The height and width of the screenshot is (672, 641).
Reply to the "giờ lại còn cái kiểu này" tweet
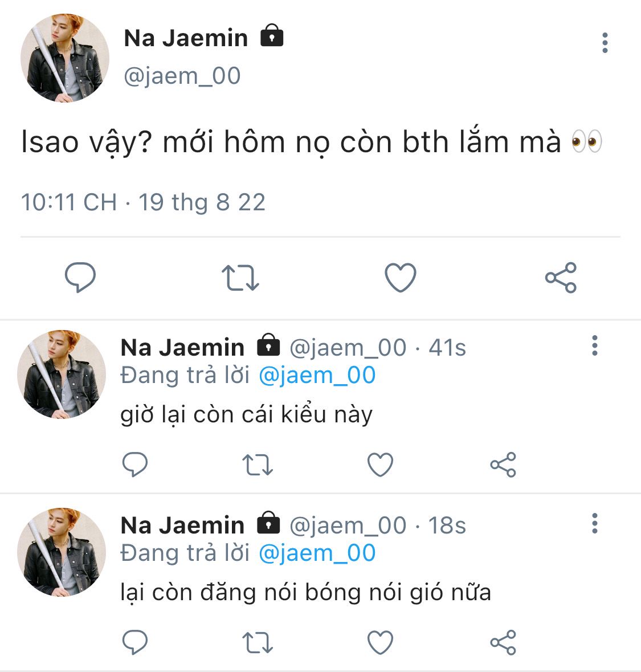[x=135, y=465]
